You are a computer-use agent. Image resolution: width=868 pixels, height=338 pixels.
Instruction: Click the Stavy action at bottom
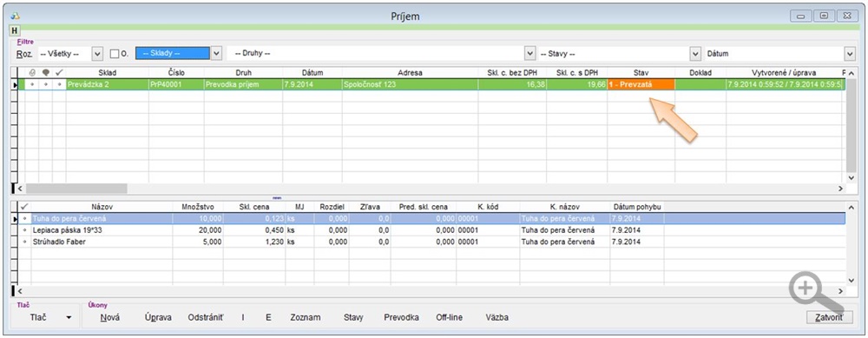pos(353,318)
